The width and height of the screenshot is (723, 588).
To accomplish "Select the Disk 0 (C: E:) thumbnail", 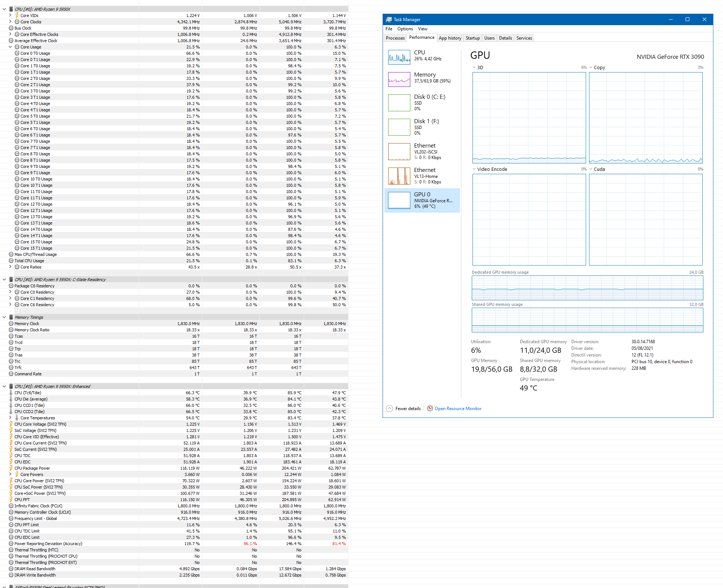I will point(399,103).
